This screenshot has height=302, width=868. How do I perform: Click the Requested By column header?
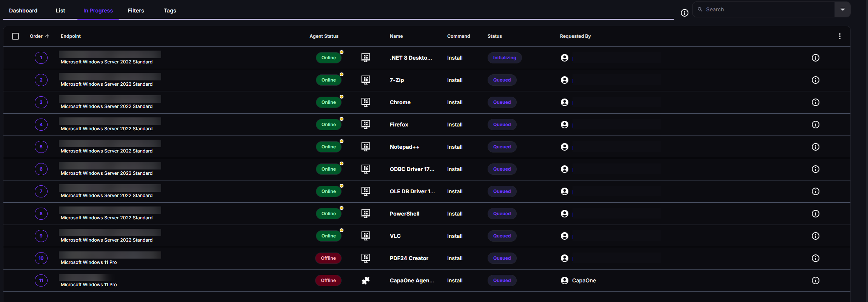(575, 36)
